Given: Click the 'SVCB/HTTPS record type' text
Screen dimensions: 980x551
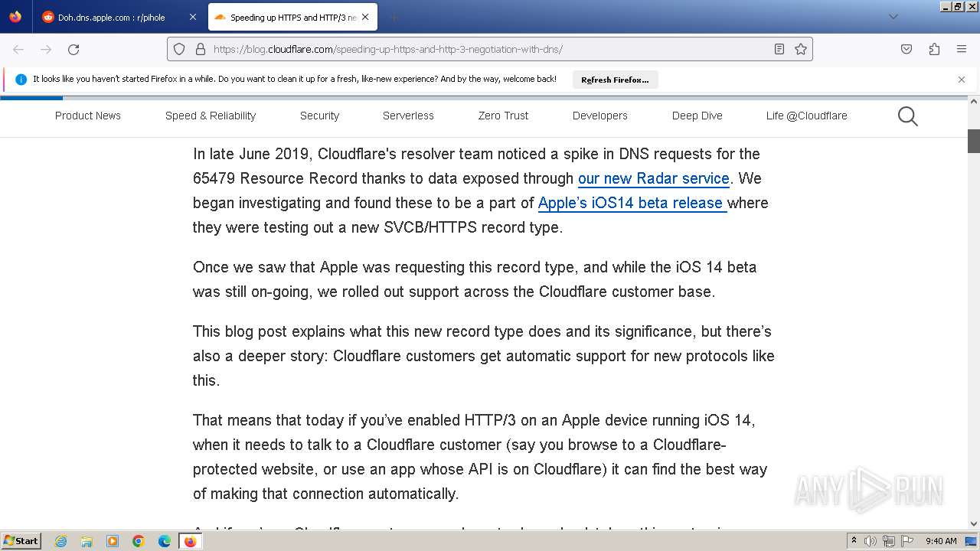Looking at the screenshot, I should [x=473, y=227].
